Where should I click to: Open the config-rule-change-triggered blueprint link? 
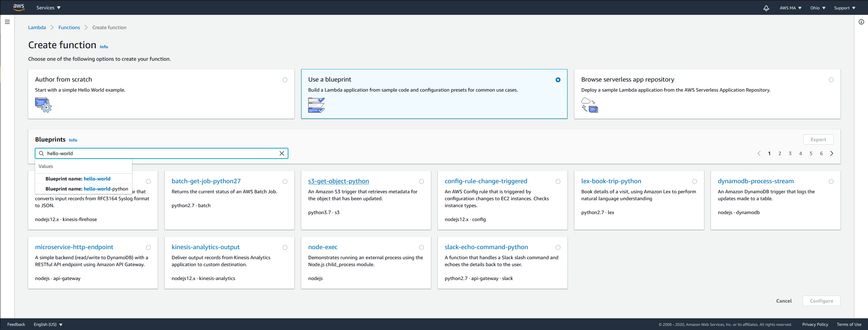[x=486, y=181]
